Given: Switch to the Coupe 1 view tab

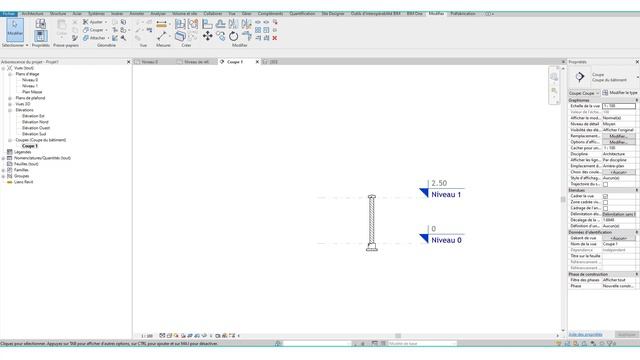Looking at the screenshot, I should [x=235, y=62].
